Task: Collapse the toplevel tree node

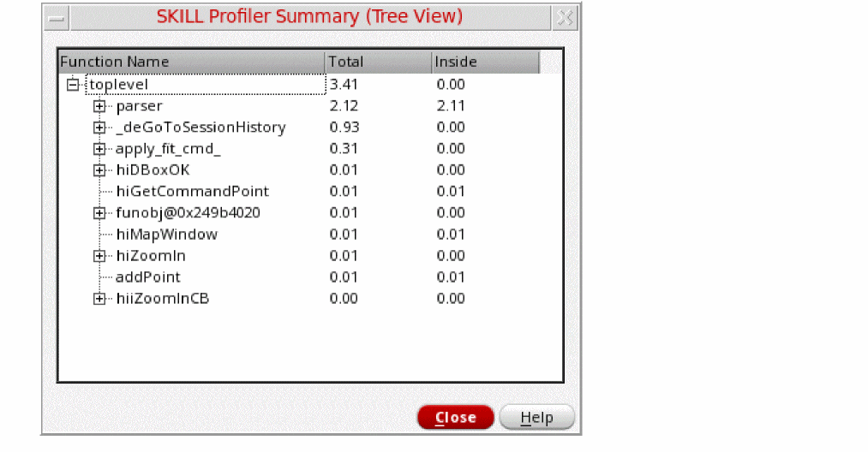Action: 73,85
